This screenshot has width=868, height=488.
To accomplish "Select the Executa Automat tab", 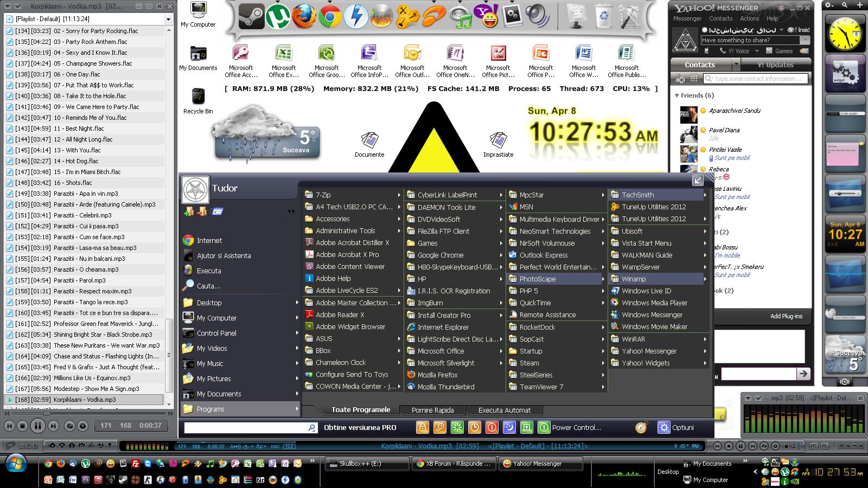I will pos(505,410).
